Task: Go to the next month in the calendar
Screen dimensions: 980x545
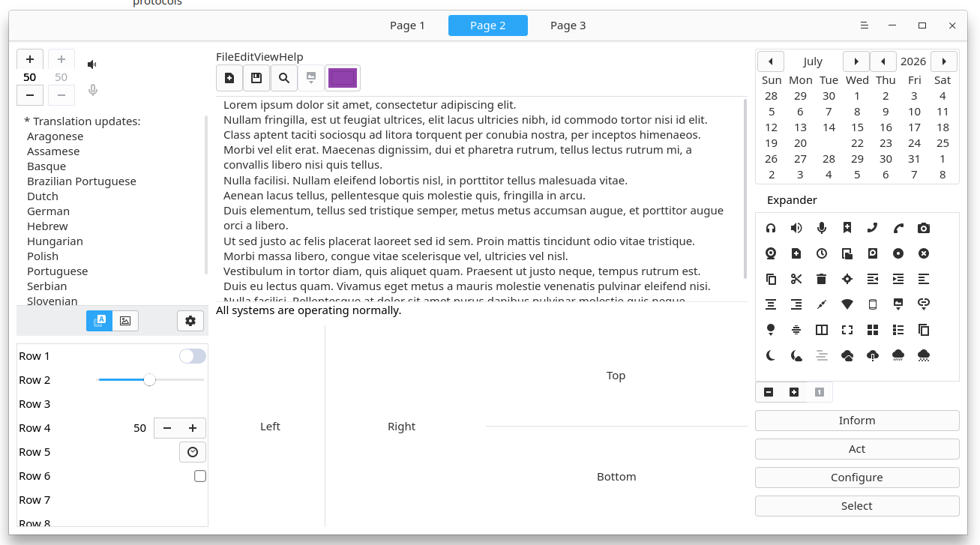Action: pyautogui.click(x=856, y=61)
